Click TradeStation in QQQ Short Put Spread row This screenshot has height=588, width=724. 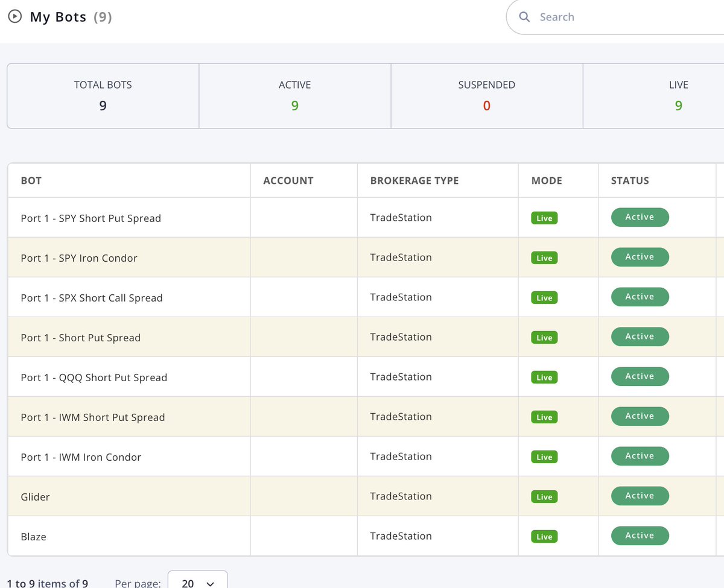(401, 377)
